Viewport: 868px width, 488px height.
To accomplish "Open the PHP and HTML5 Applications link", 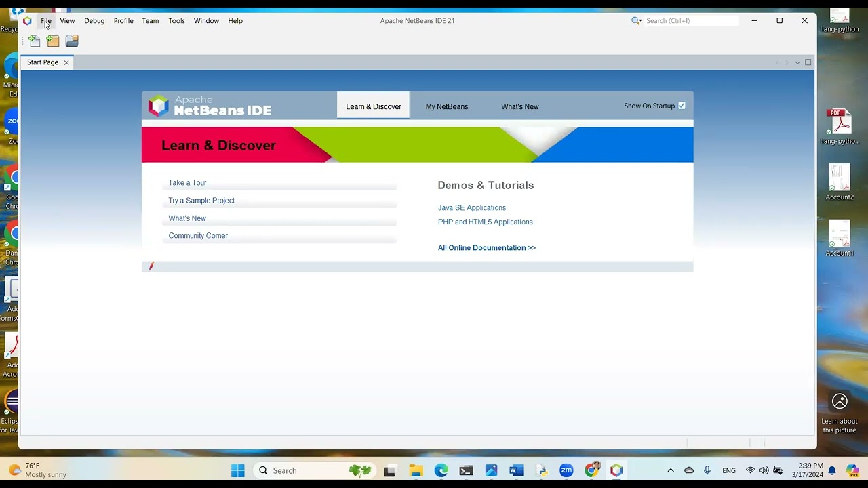I will 486,222.
